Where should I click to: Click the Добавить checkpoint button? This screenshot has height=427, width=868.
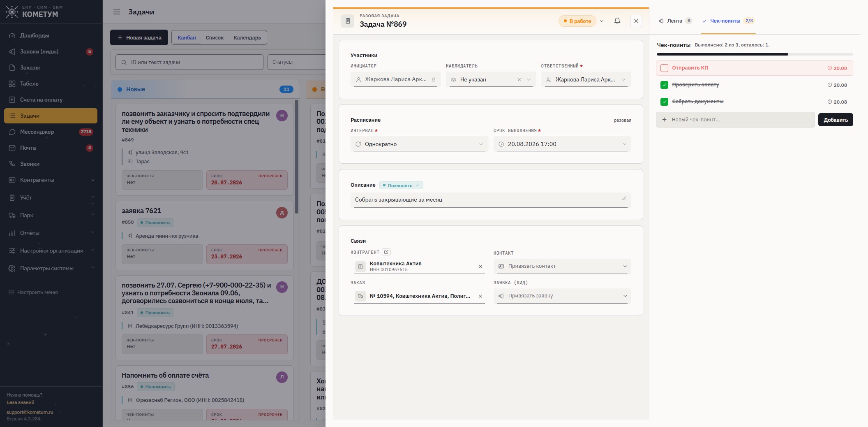[836, 120]
